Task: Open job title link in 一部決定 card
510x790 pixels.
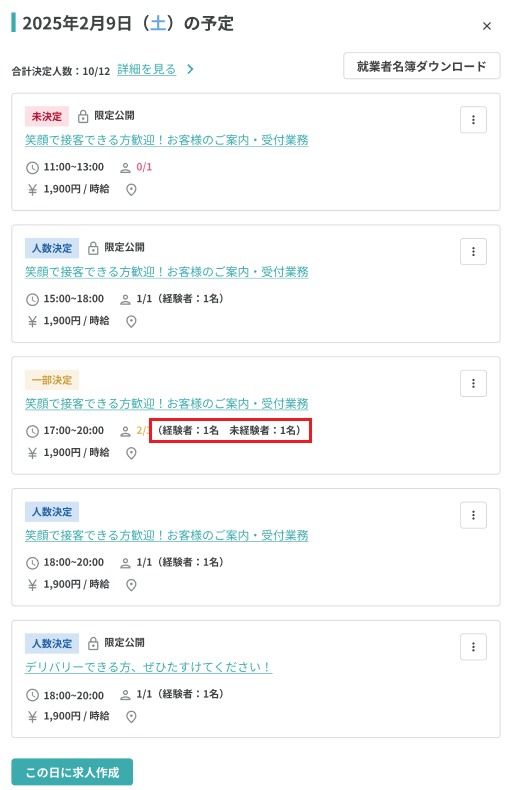Action: coord(167,404)
